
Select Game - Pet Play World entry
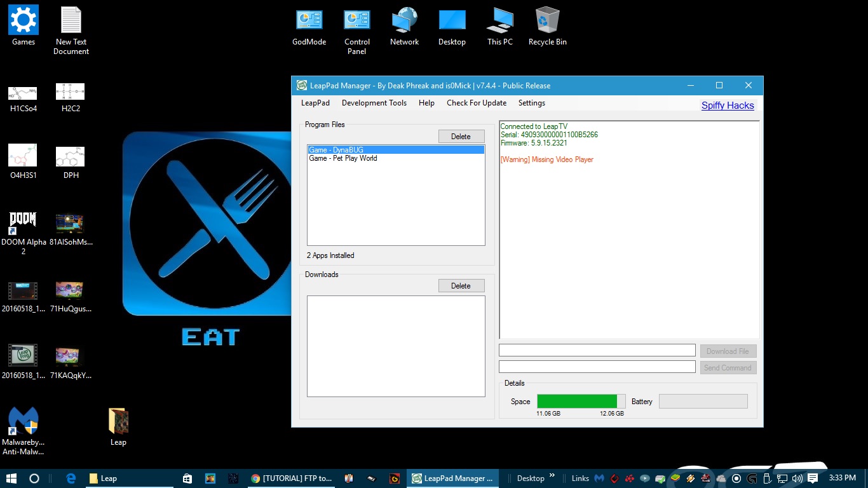(343, 158)
